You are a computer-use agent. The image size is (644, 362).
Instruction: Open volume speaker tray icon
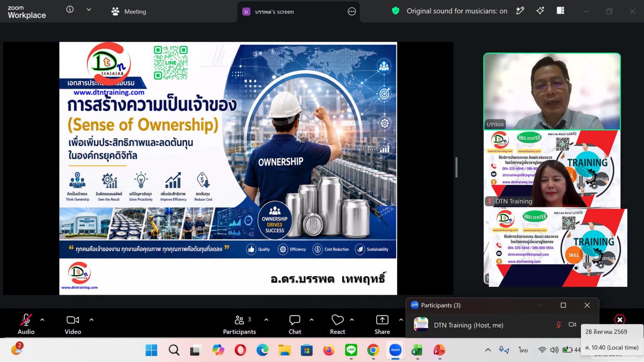point(554,350)
